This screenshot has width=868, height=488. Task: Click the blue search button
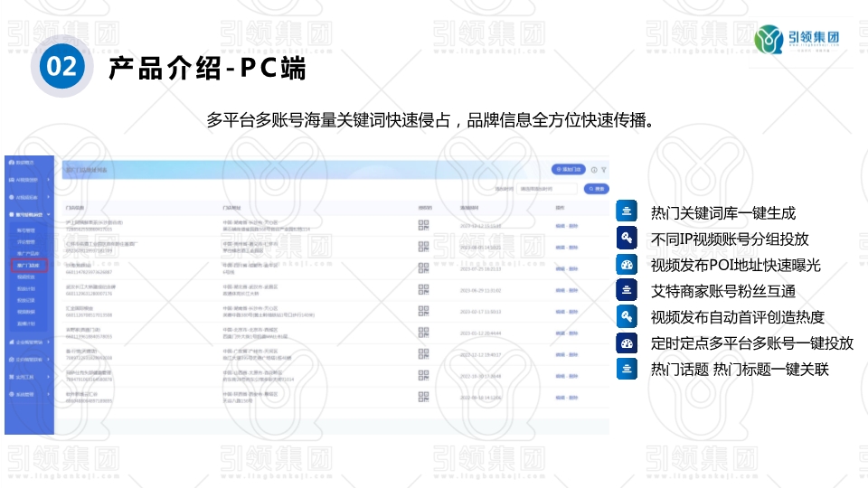pyautogui.click(x=596, y=189)
